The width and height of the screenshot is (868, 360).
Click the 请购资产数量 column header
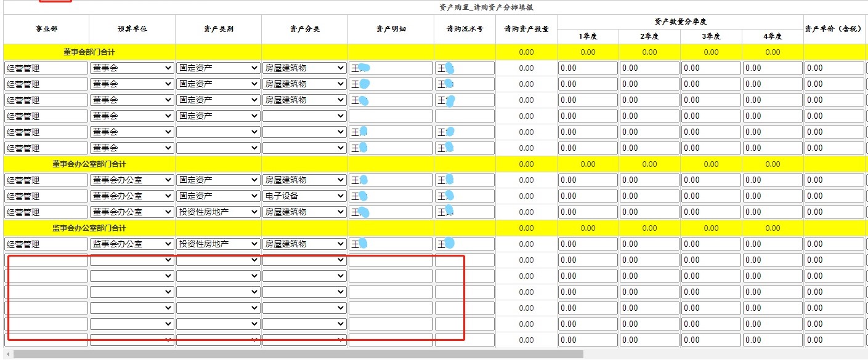click(526, 29)
